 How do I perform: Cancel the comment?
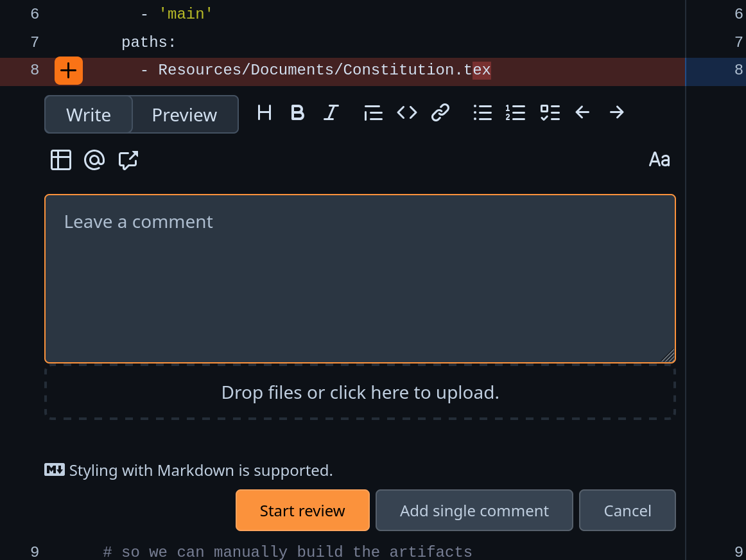pyautogui.click(x=627, y=511)
